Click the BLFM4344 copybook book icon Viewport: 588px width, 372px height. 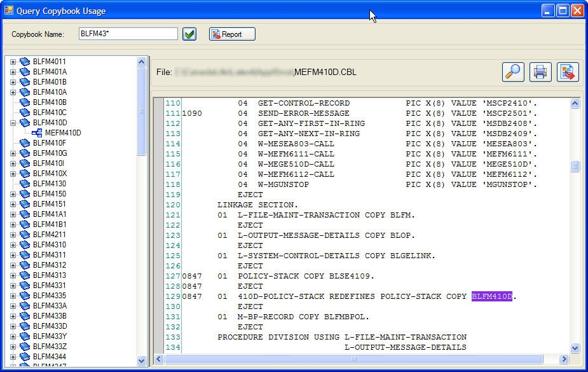pos(25,356)
